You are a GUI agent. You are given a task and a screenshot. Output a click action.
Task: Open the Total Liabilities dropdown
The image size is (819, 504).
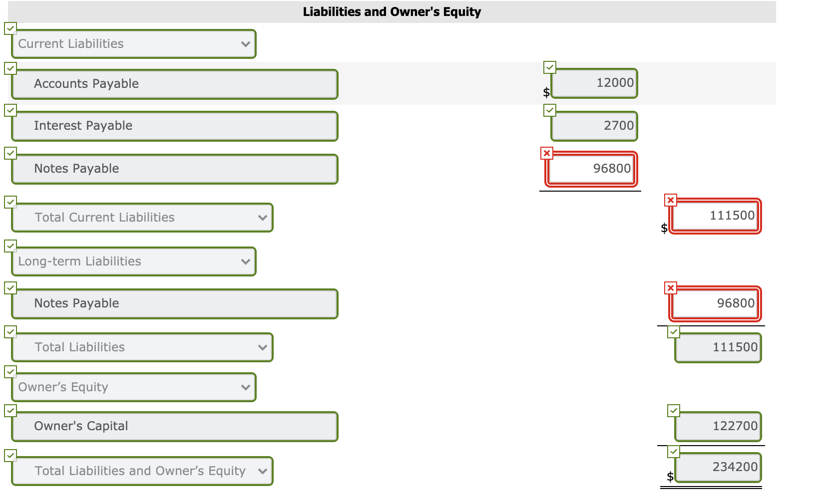click(142, 347)
